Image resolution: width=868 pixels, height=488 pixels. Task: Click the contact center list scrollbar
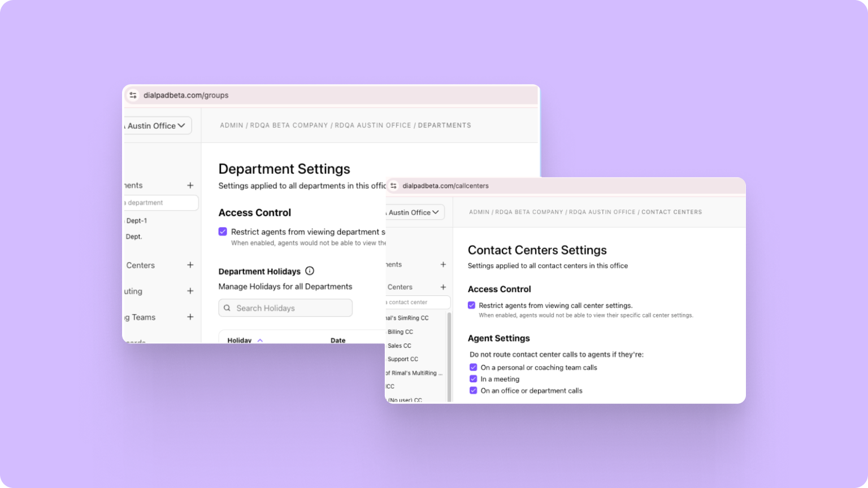tap(449, 356)
